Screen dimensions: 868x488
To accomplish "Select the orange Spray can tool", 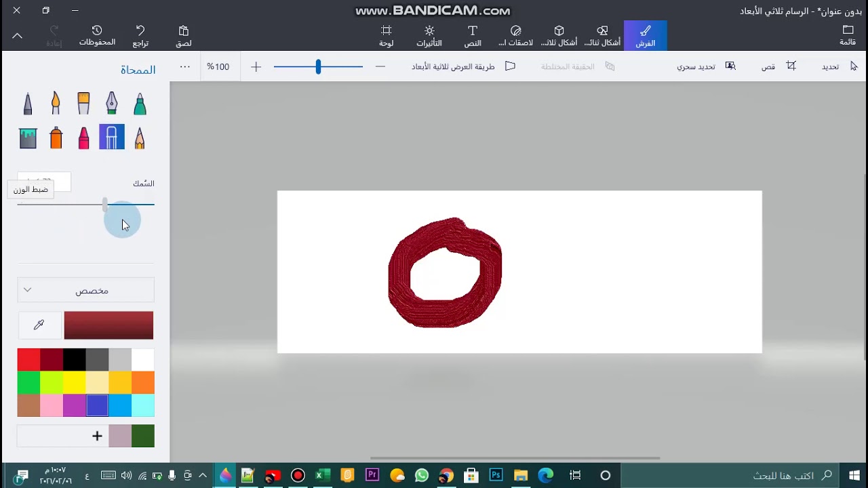I will coord(56,138).
